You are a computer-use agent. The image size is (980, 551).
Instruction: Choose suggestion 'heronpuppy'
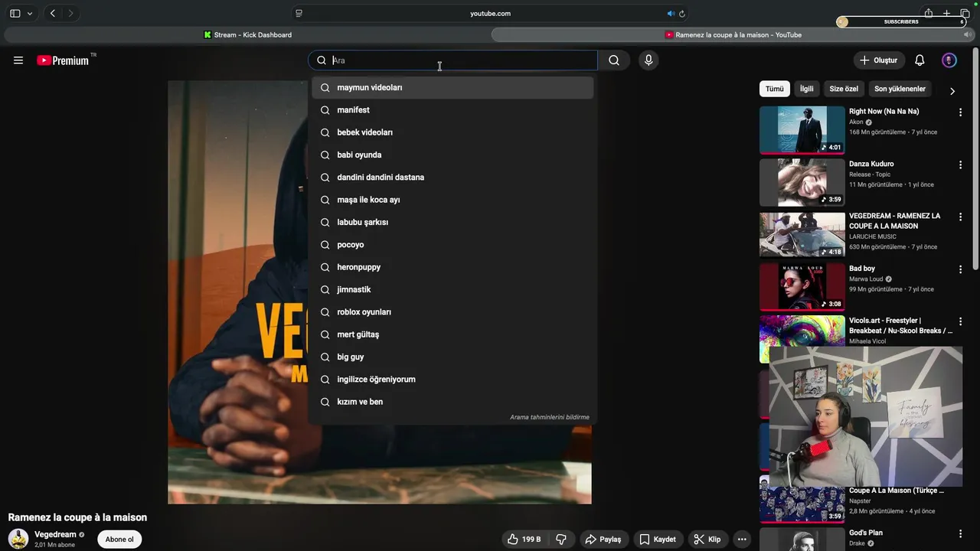(x=452, y=267)
